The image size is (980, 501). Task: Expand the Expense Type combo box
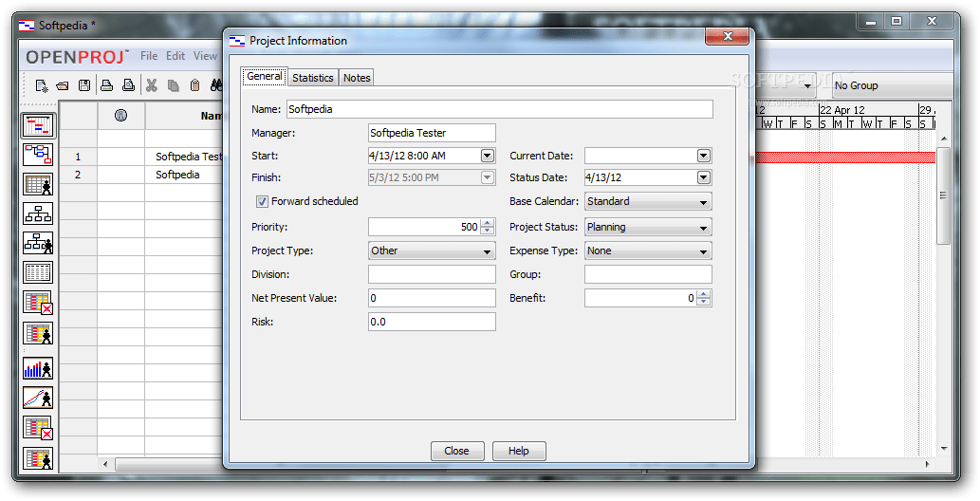(x=648, y=250)
